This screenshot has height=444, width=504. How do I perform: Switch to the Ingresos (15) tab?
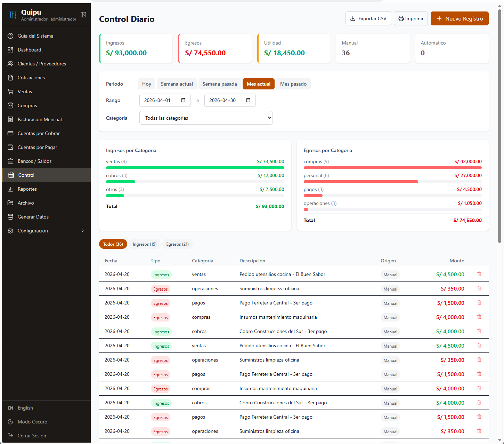click(145, 244)
